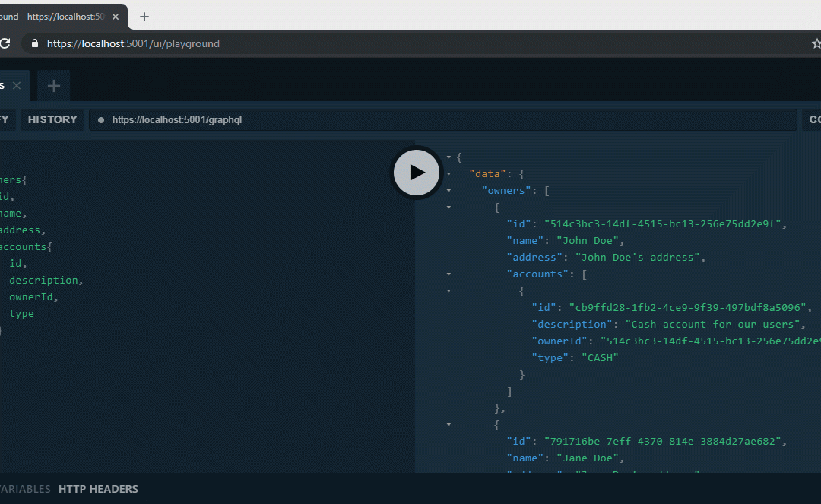Click the lock icon beside the URL
821x504 pixels.
[x=34, y=43]
